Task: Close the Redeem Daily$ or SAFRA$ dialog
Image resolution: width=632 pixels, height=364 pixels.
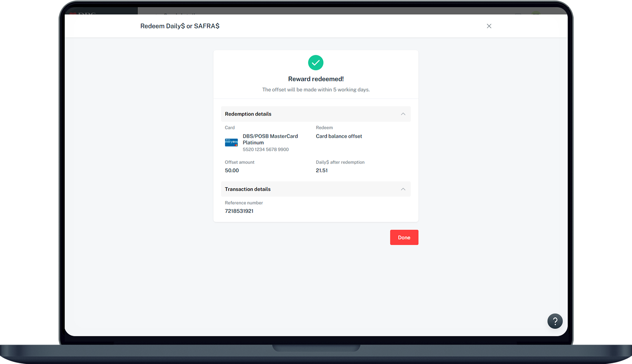Action: (x=489, y=26)
